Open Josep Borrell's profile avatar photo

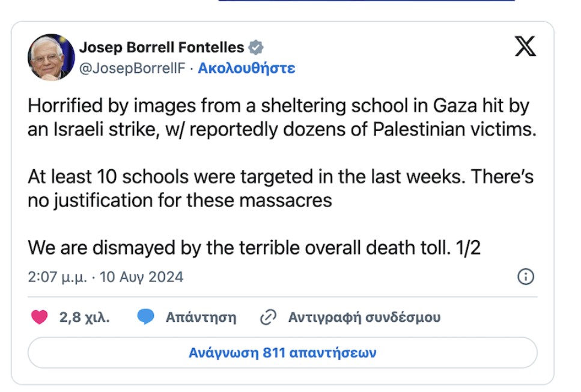pos(51,57)
